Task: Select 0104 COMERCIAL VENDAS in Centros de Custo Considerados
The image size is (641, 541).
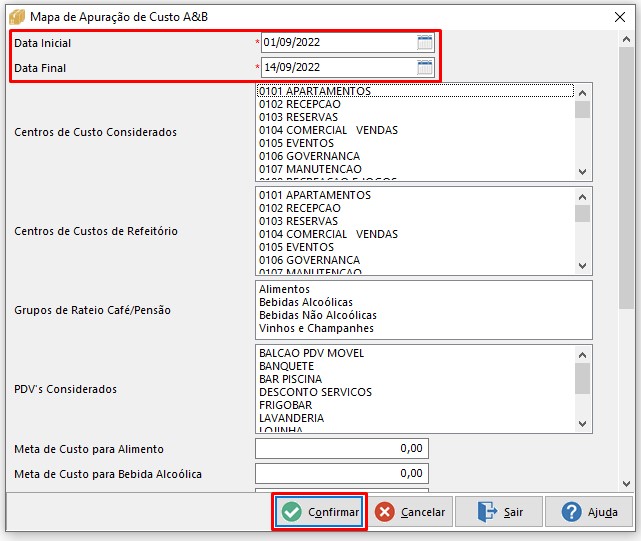Action: 416,130
